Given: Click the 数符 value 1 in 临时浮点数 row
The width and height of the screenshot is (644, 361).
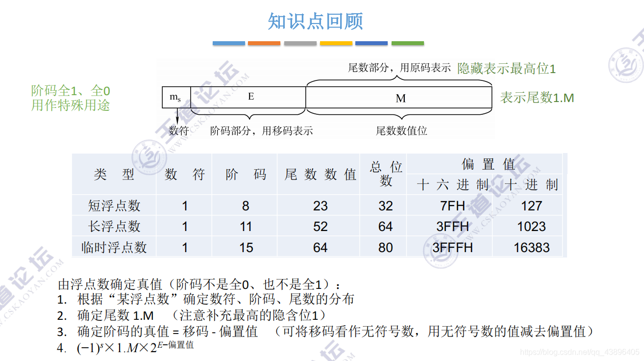Looking at the screenshot, I should pos(185,247).
